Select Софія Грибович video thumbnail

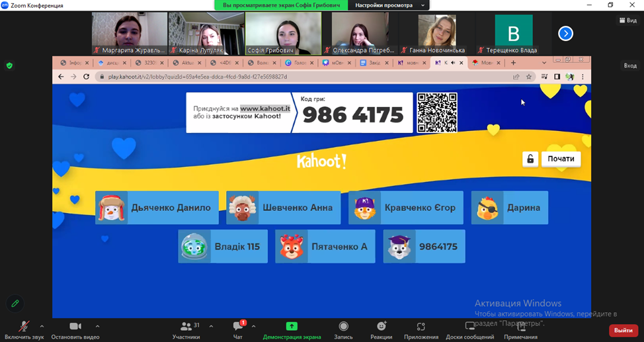pos(283,33)
